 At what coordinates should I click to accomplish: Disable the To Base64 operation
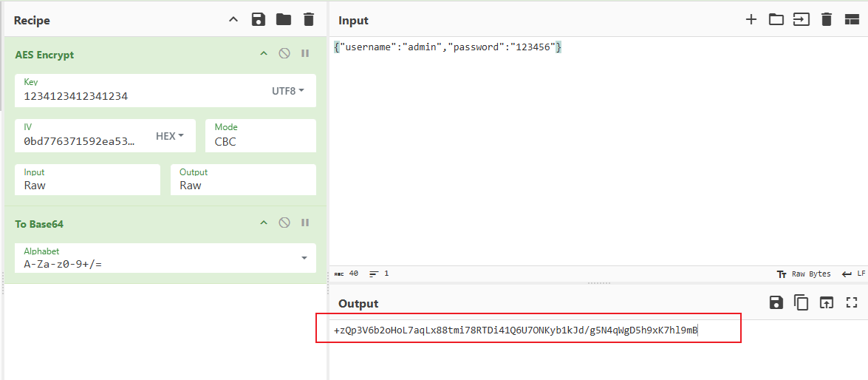pos(284,223)
